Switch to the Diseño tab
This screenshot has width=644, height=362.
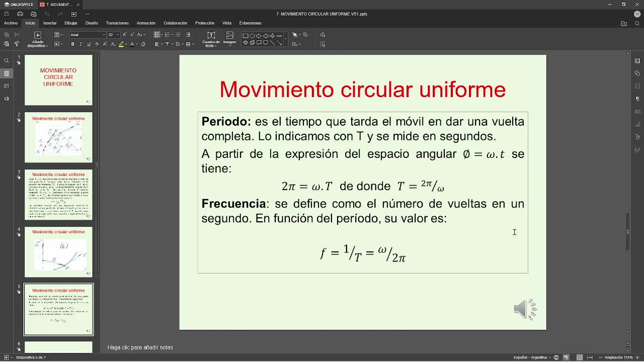pyautogui.click(x=92, y=23)
